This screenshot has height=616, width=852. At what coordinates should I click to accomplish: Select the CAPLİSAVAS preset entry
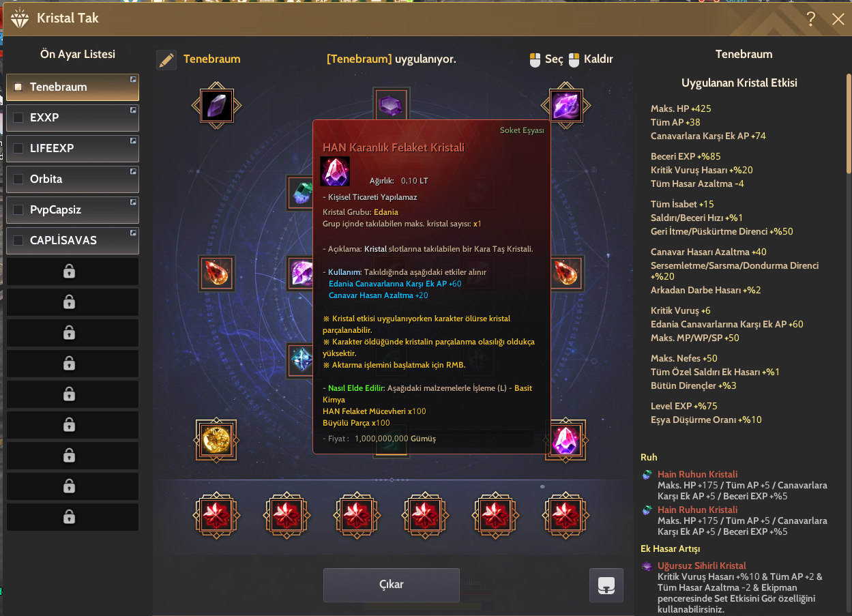click(x=72, y=241)
